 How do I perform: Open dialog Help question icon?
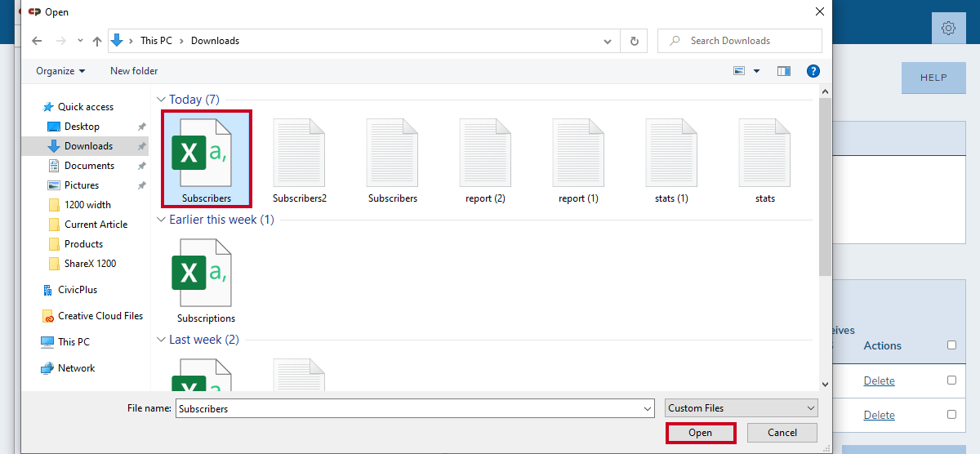pos(813,71)
